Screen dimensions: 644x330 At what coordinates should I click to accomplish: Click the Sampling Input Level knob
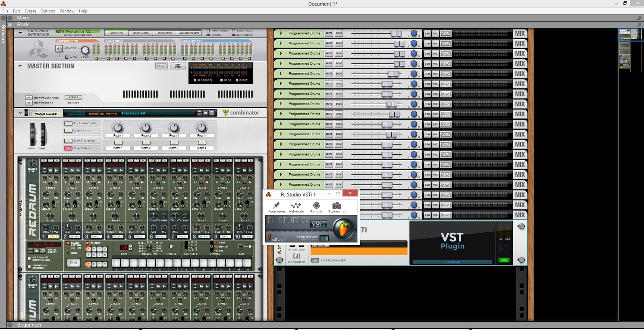(x=85, y=50)
